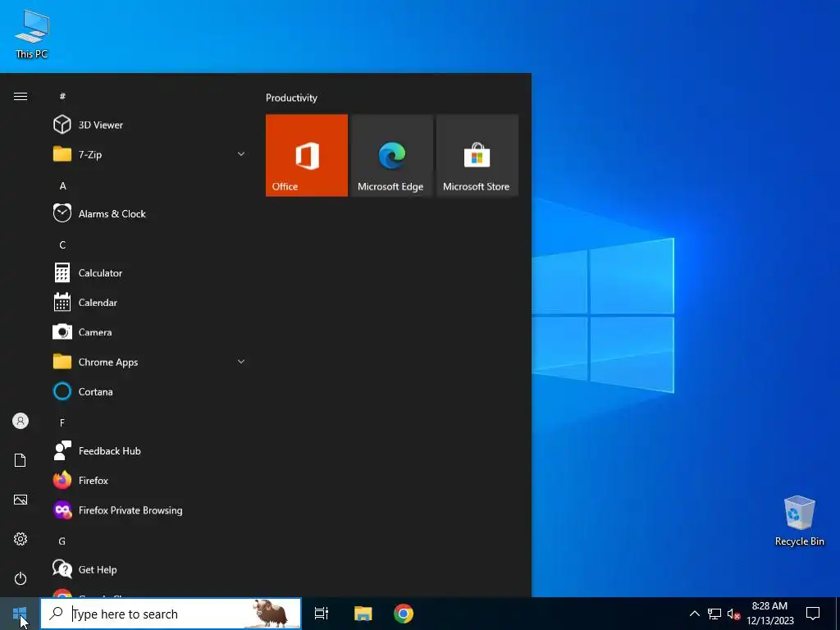The width and height of the screenshot is (840, 630).
Task: Click the muted volume tray icon
Action: [733, 614]
